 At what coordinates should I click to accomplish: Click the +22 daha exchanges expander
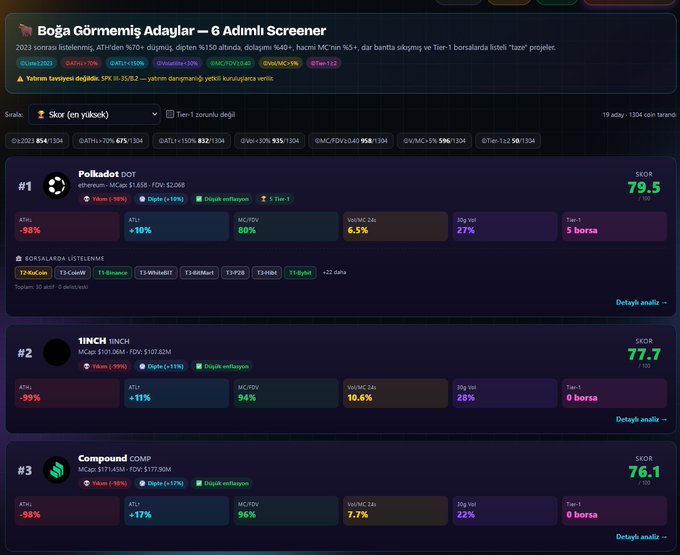[x=334, y=272]
